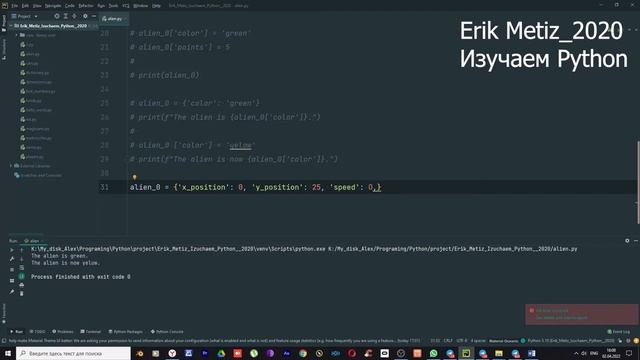
Task: Open the Edit menu
Action: coord(25,6)
